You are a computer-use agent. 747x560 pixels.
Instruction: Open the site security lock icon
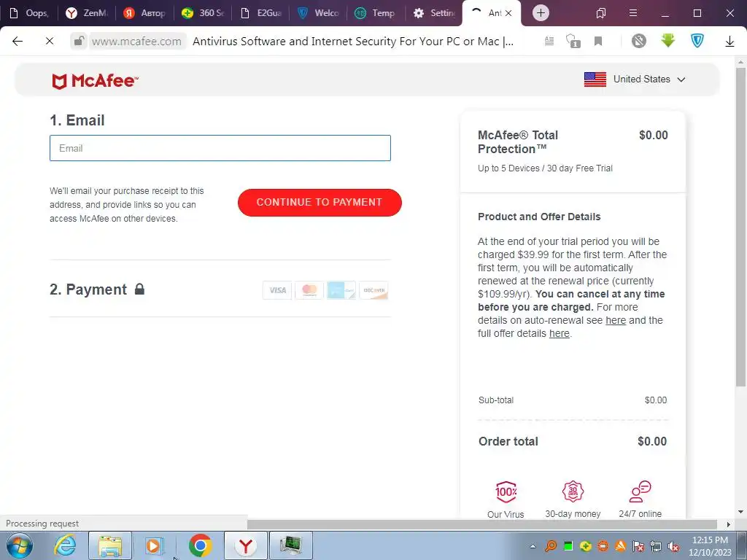[79, 41]
